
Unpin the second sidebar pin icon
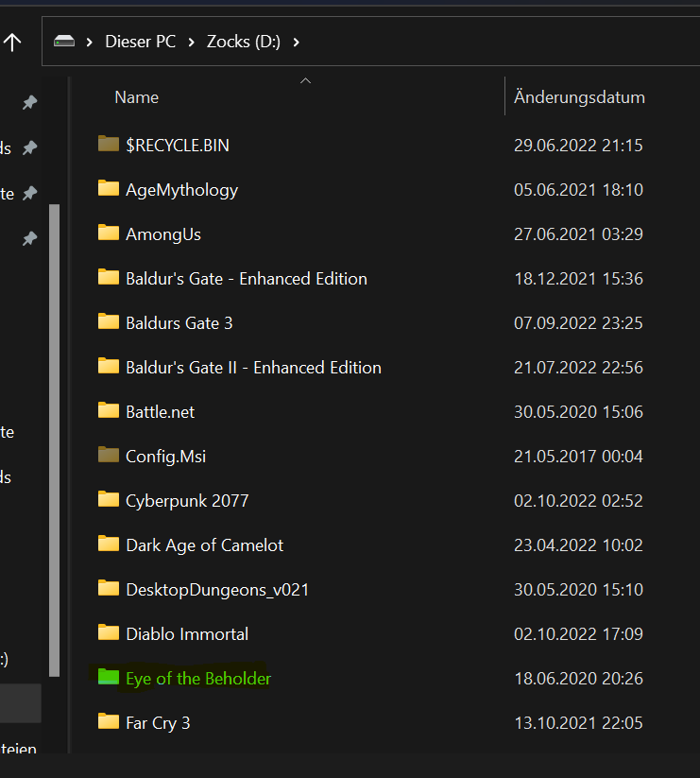pos(28,147)
